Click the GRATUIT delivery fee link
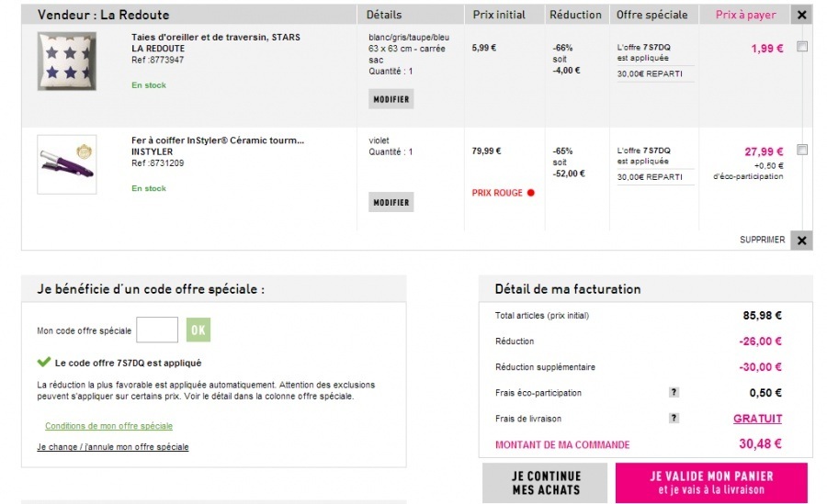The image size is (827, 504). (x=757, y=419)
